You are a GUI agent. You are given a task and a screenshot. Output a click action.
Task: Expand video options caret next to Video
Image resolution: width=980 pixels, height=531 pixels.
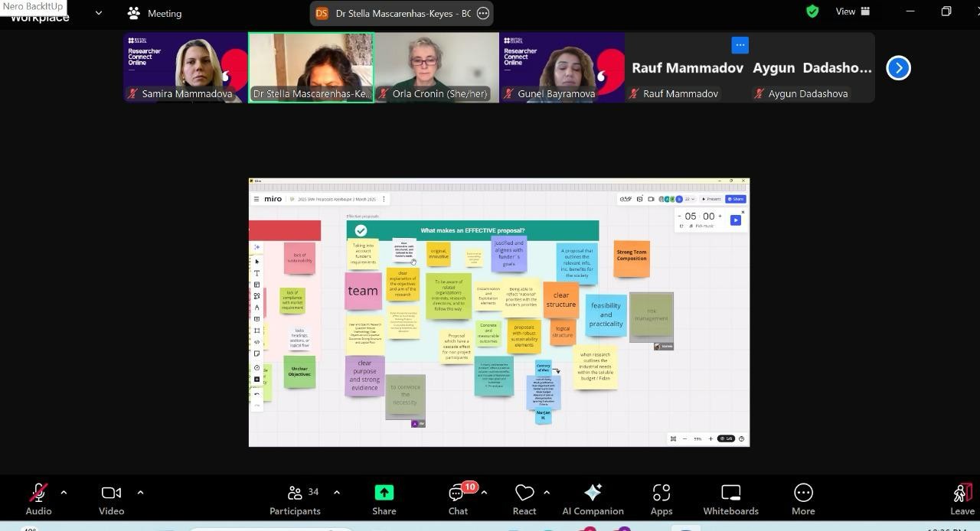click(x=140, y=493)
